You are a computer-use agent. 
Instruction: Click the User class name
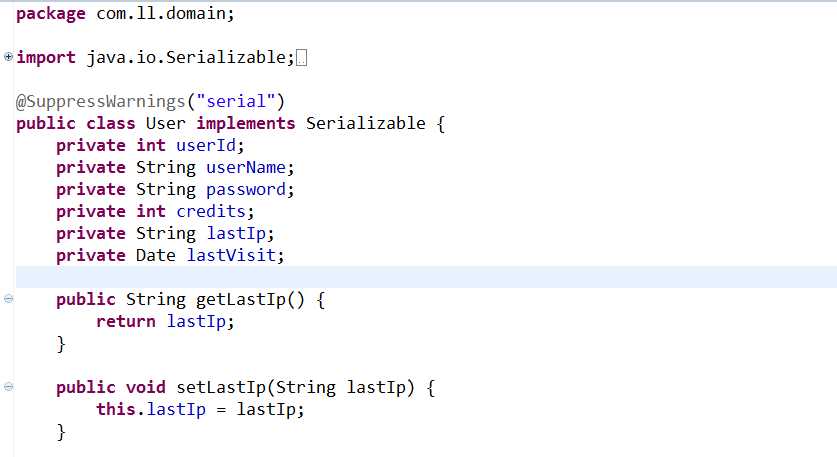(x=166, y=124)
